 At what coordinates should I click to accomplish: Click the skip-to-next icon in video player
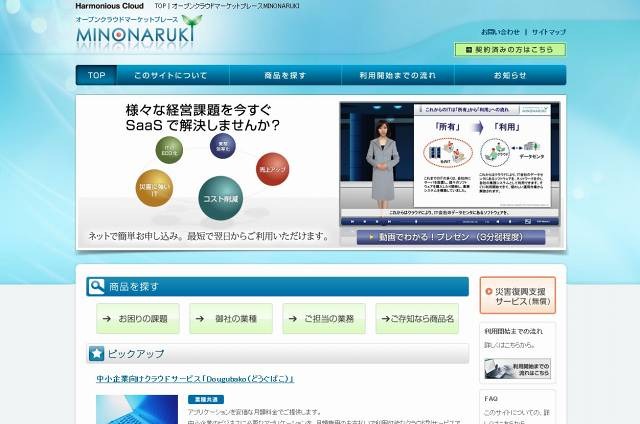(390, 222)
